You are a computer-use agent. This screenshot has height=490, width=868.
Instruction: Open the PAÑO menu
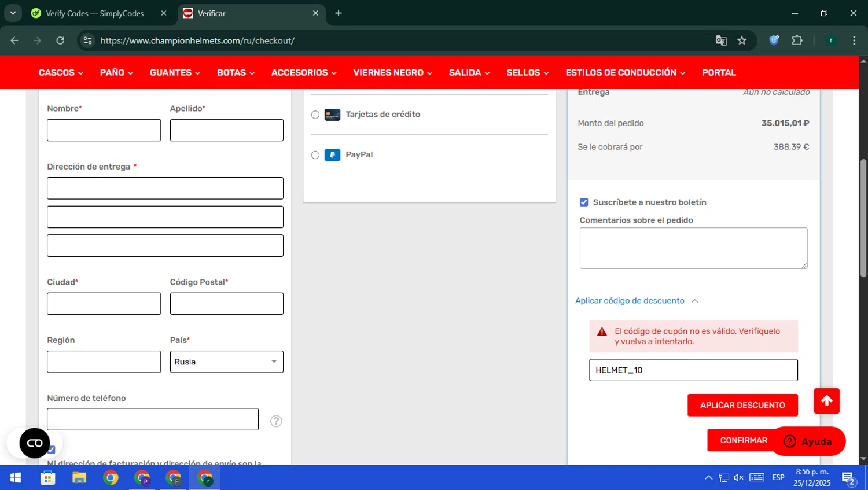(116, 72)
